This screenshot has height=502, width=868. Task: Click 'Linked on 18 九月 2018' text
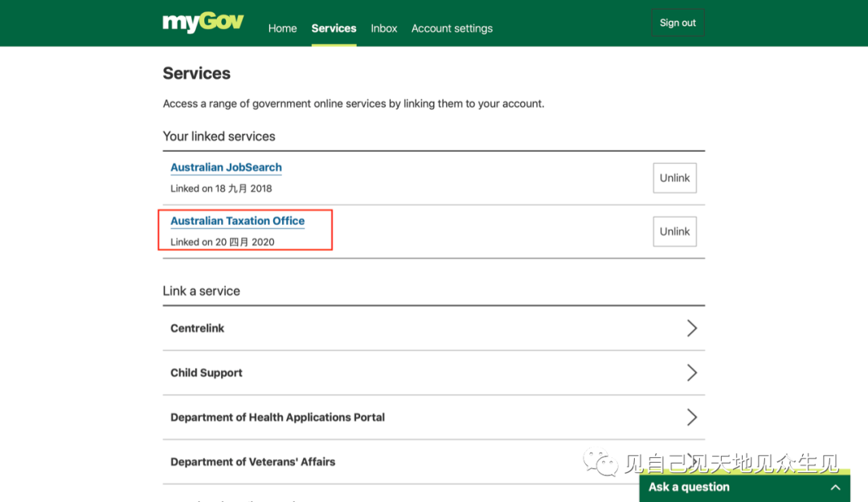tap(221, 188)
